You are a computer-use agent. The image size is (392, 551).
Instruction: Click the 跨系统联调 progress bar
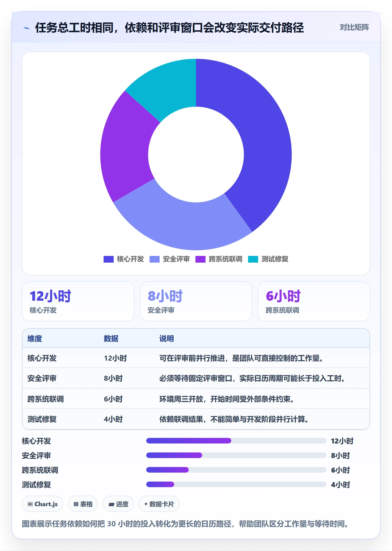(236, 470)
